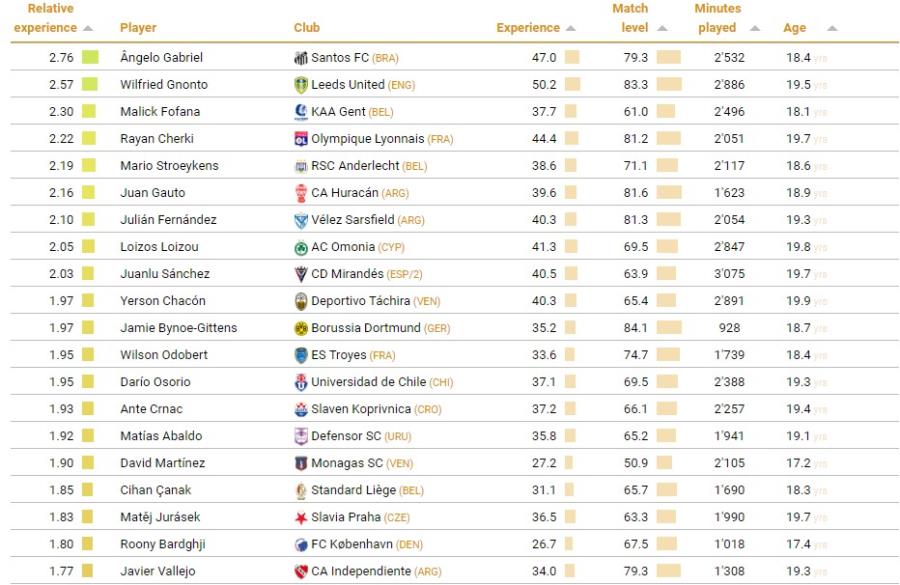Screen dimensions: 900x585
Task: Click the Player column header
Action: point(138,28)
